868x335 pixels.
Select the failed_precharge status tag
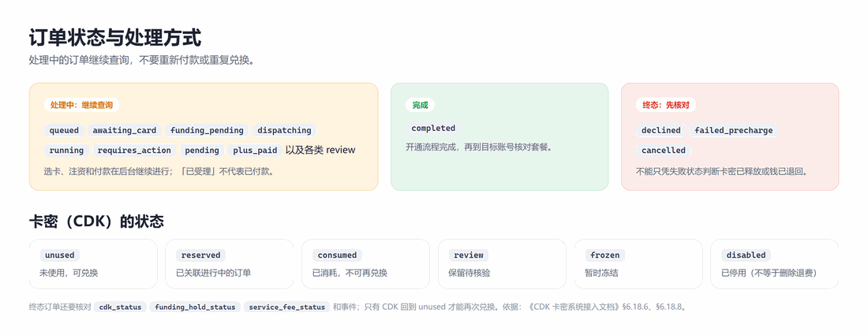(734, 131)
